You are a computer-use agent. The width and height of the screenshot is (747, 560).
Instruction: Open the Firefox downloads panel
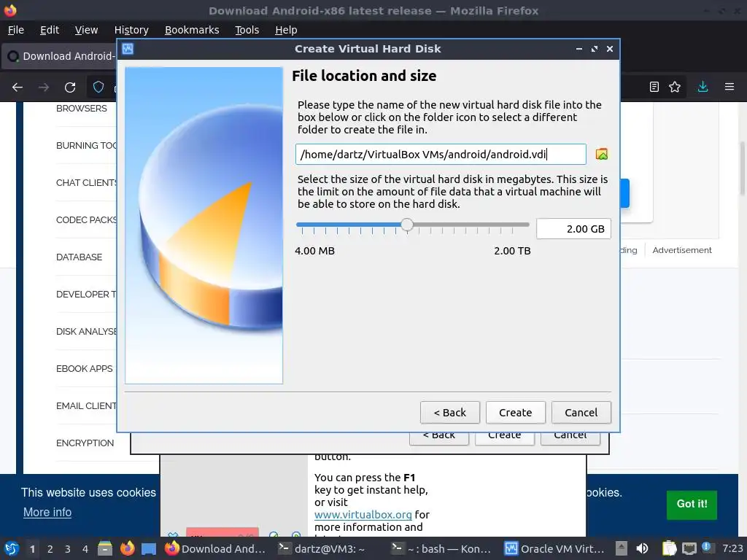[703, 87]
